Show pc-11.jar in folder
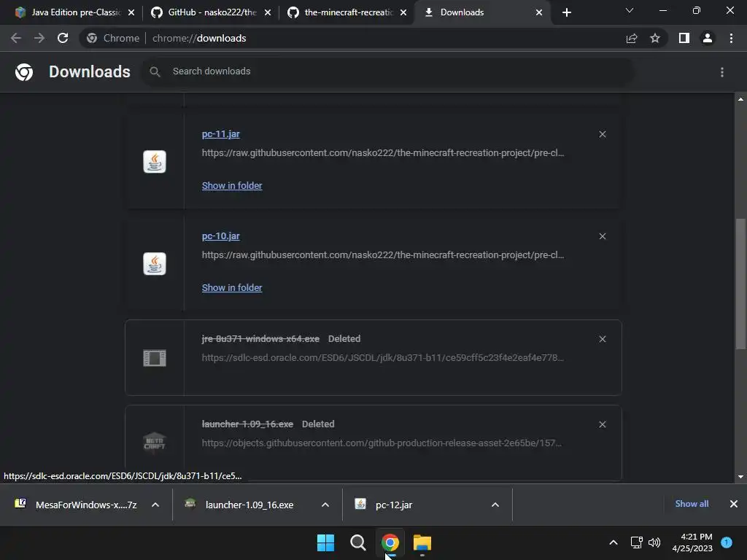 pos(232,186)
